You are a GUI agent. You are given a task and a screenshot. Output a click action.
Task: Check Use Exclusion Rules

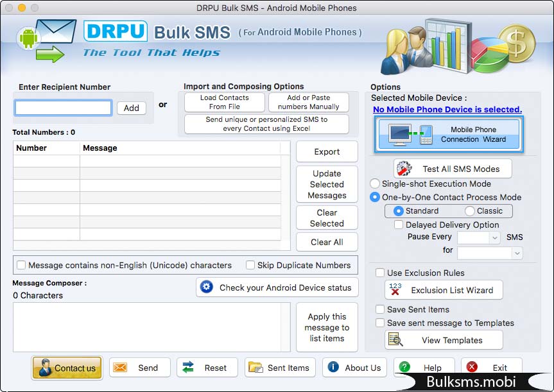380,273
